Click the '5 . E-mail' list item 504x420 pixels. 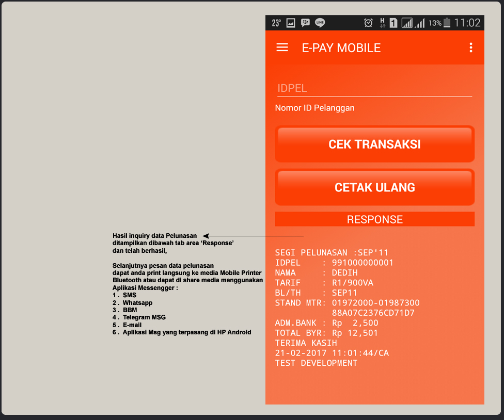click(x=127, y=325)
